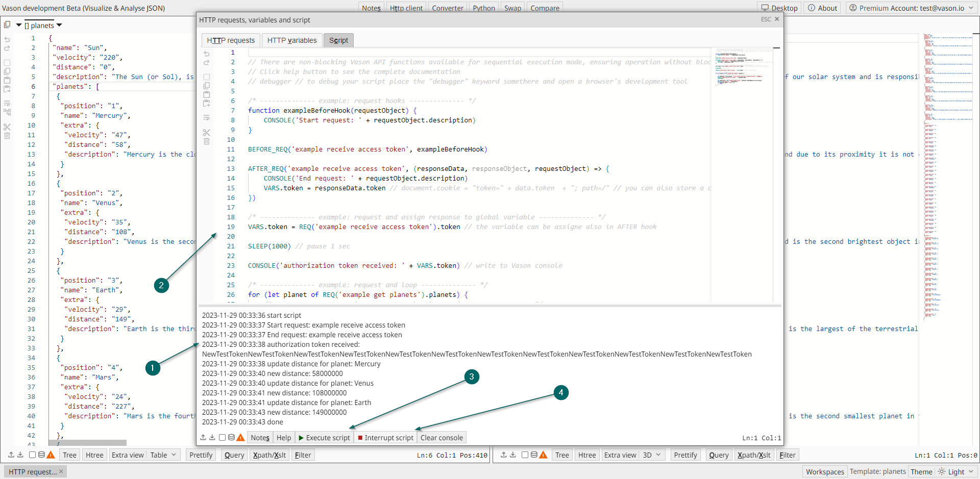
Task: Close the HTTP request... bottom tab
Action: [x=61, y=471]
